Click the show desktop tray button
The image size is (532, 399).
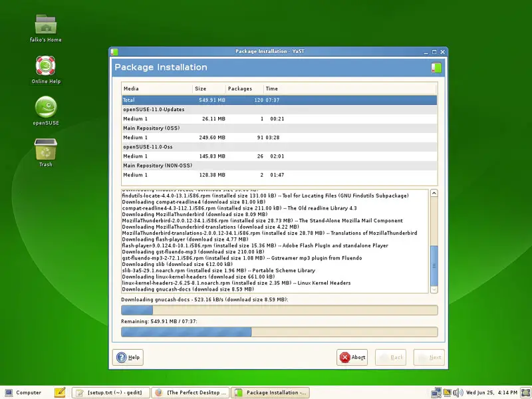tap(525, 392)
